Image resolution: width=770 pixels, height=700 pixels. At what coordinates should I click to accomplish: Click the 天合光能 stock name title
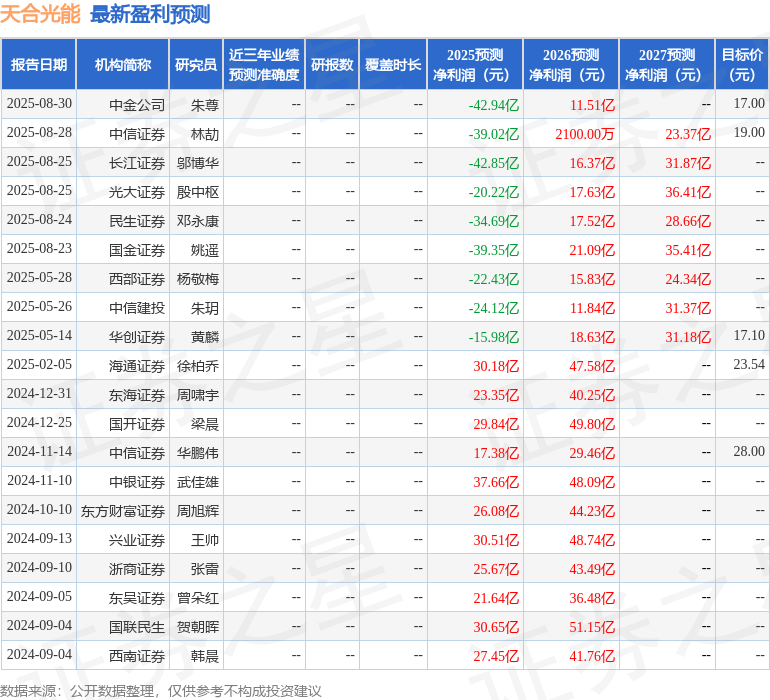click(41, 14)
